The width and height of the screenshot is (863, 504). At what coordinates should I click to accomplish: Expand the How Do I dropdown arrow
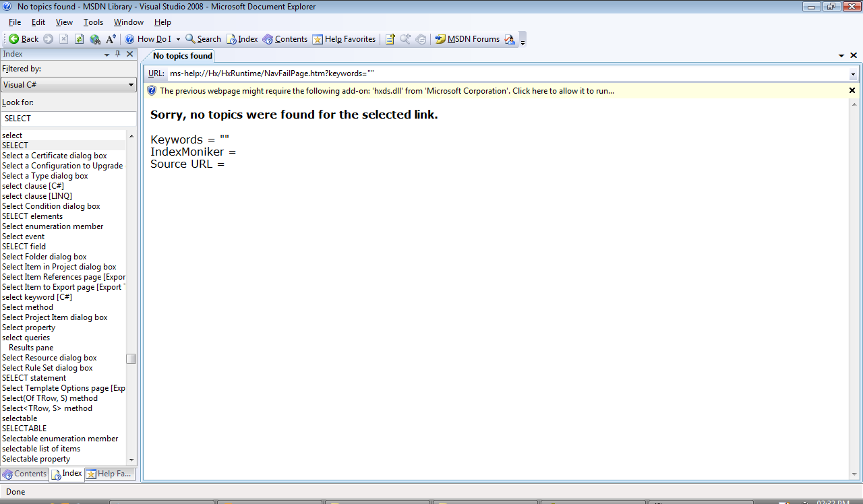coord(178,39)
